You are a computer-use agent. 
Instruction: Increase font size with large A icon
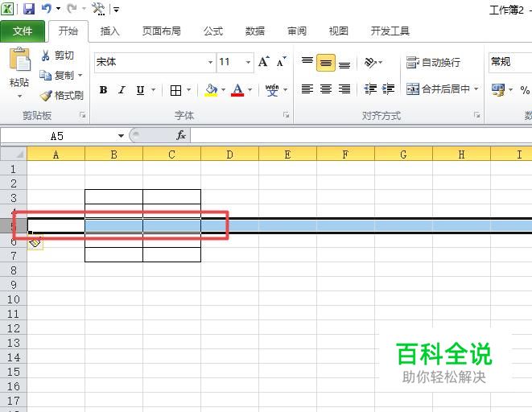(x=264, y=62)
